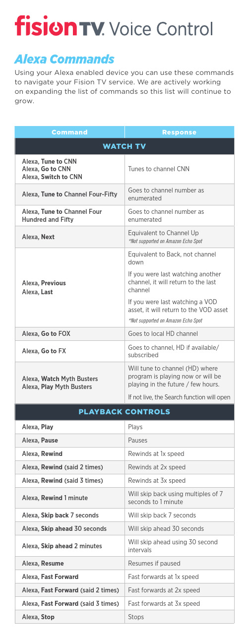Click the Alexa, Previous command
Screen dimensions: 249x644
click(x=44, y=283)
